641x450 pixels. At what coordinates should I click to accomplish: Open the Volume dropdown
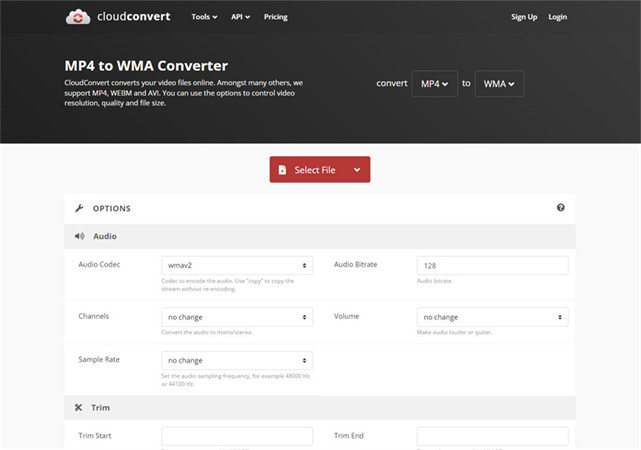point(493,317)
